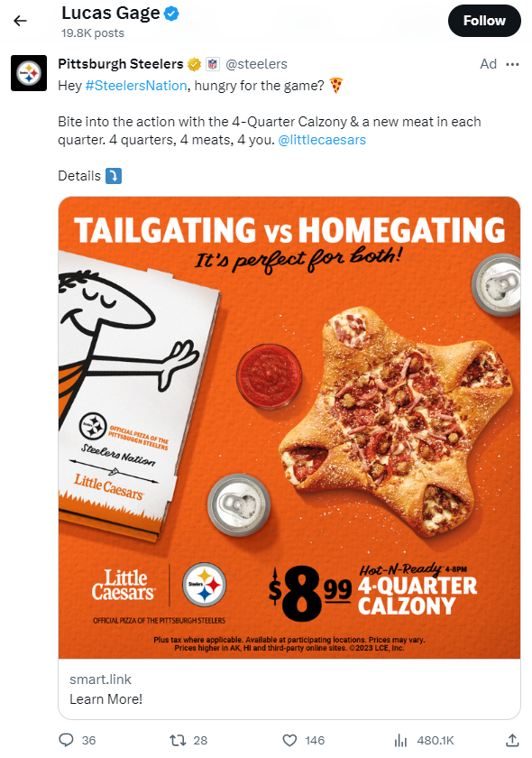532x758 pixels.
Task: Open the Ad options menu
Action: point(513,64)
